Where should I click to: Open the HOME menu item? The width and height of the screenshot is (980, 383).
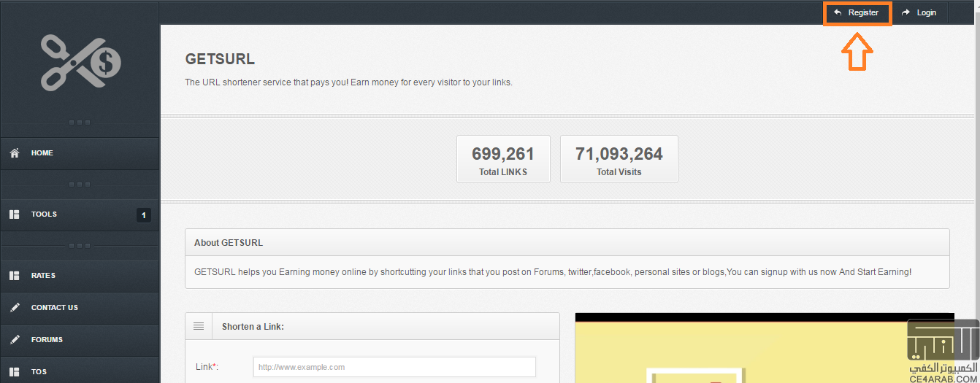(x=80, y=153)
